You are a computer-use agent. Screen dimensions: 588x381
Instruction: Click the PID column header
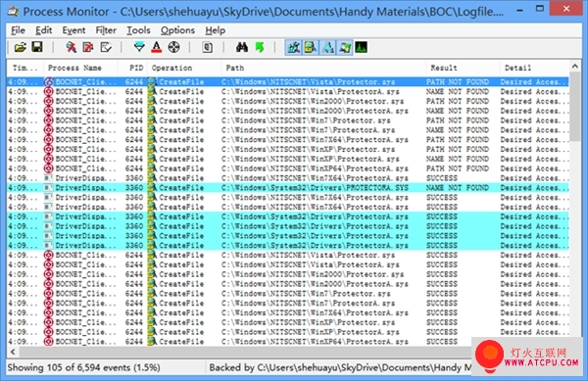pyautogui.click(x=133, y=68)
